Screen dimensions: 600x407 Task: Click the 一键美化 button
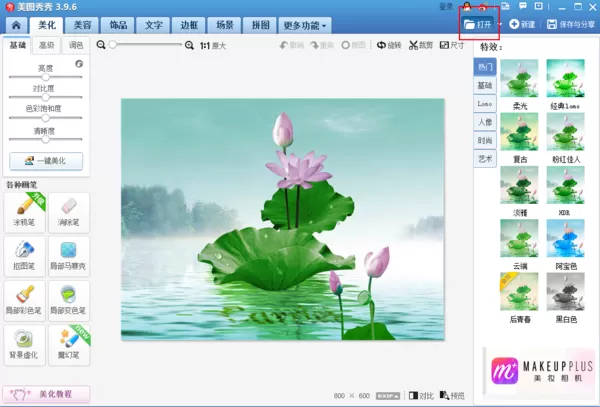pos(46,161)
